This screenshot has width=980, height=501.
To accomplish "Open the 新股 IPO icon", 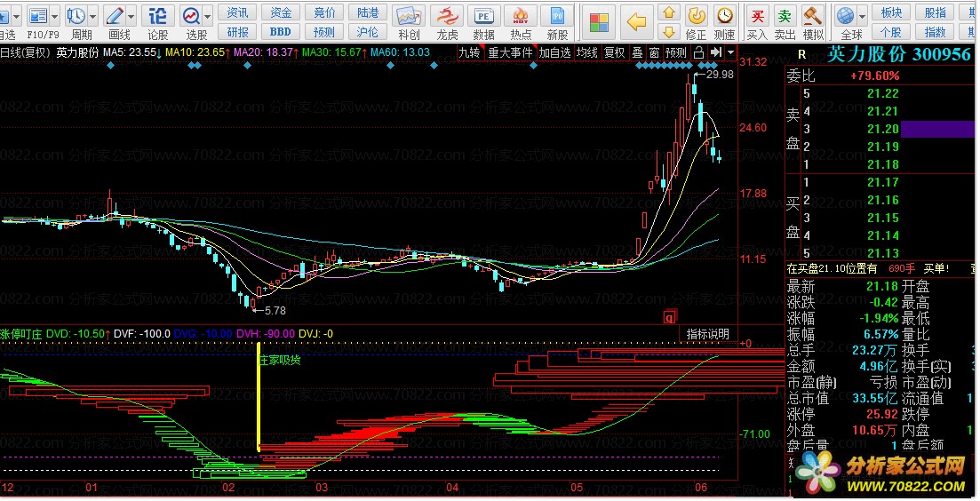I will coord(557,16).
